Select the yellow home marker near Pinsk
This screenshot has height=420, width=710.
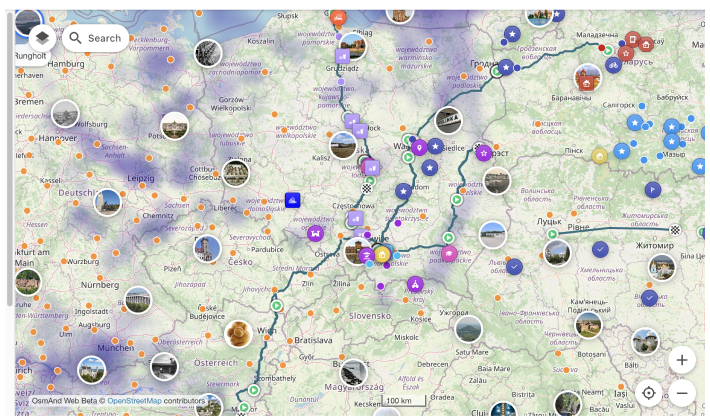tap(599, 155)
